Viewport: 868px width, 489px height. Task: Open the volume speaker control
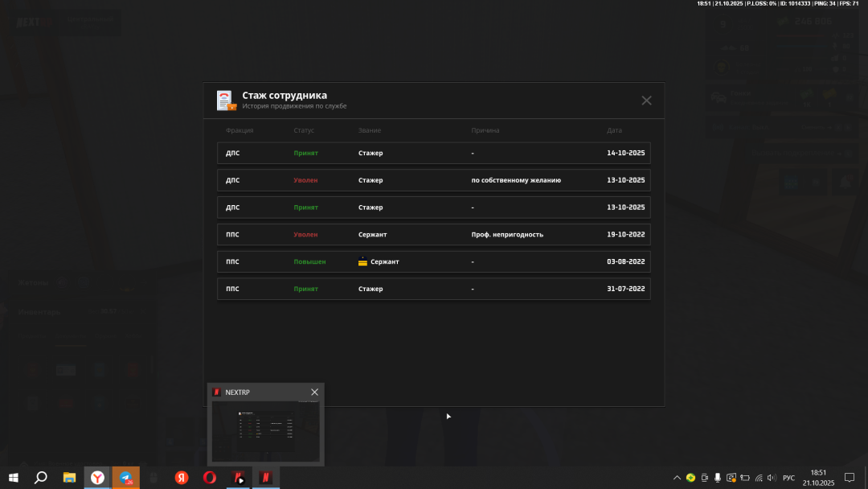coord(772,478)
